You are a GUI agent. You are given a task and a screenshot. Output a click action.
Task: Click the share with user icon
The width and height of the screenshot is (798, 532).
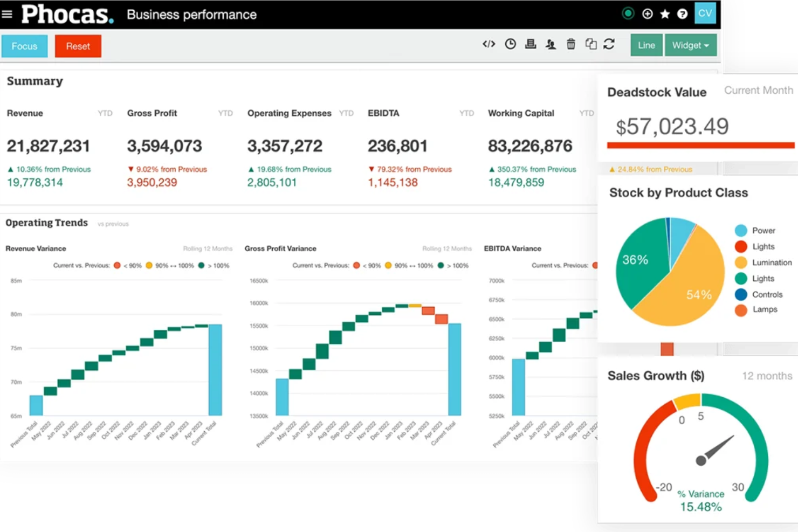(x=551, y=44)
